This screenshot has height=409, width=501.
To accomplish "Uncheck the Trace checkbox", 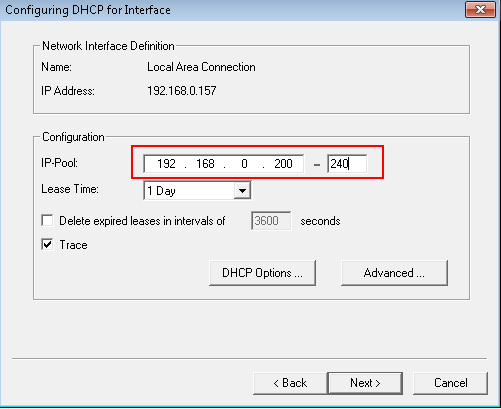I will click(47, 244).
